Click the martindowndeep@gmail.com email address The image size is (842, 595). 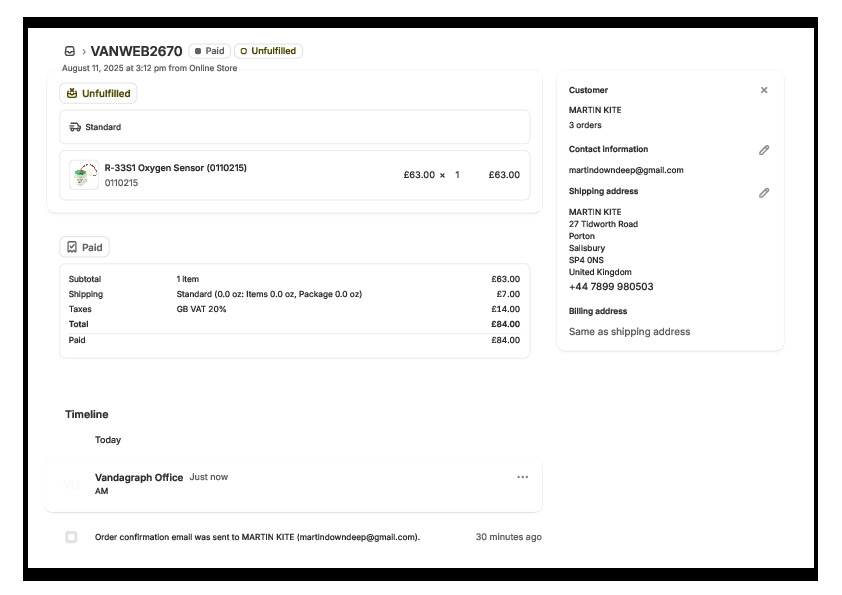pos(626,170)
